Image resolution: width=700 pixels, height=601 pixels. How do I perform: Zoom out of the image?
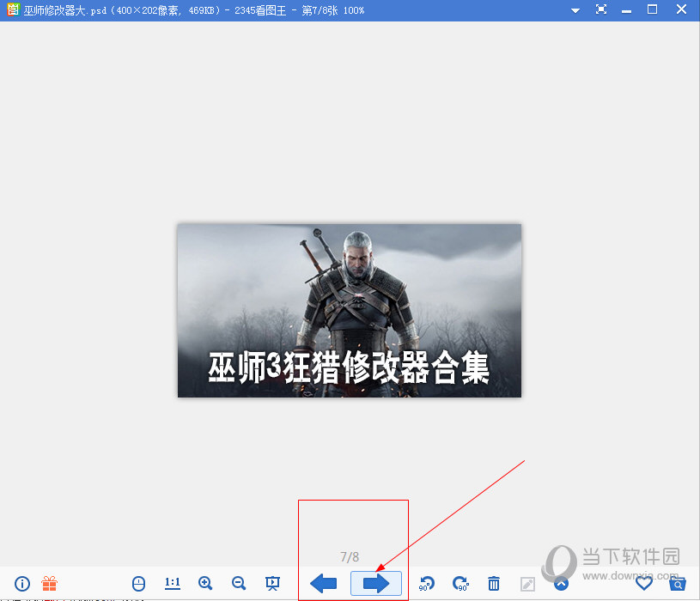(x=239, y=584)
